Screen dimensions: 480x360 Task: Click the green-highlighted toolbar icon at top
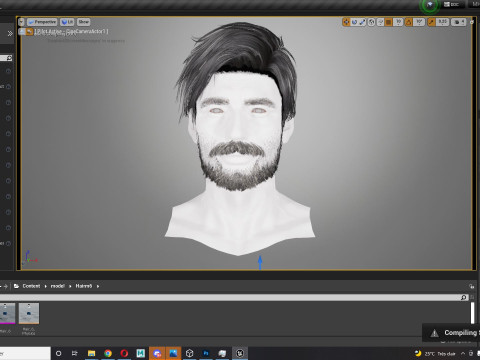click(x=430, y=5)
